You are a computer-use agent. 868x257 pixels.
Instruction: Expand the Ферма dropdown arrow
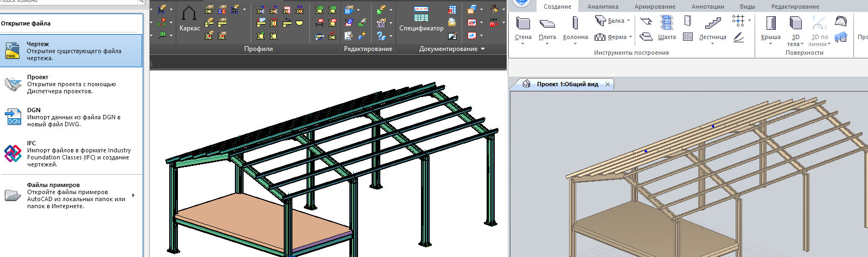click(x=631, y=37)
